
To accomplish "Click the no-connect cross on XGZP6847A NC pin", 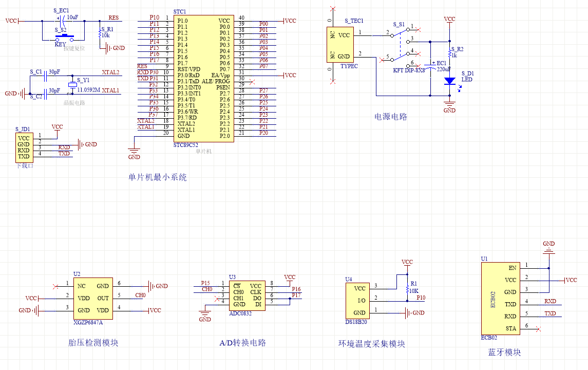I will [x=55, y=287].
